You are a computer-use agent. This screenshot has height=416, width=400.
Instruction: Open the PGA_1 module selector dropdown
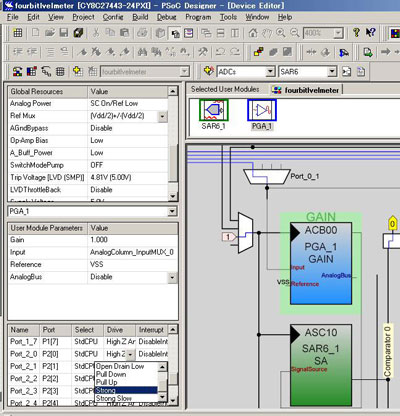pyautogui.click(x=172, y=211)
